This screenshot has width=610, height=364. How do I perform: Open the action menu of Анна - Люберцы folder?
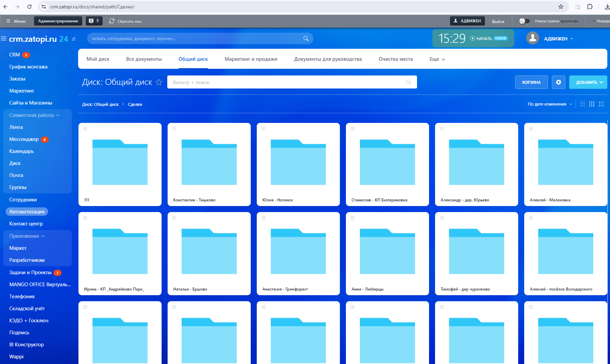tap(353, 218)
